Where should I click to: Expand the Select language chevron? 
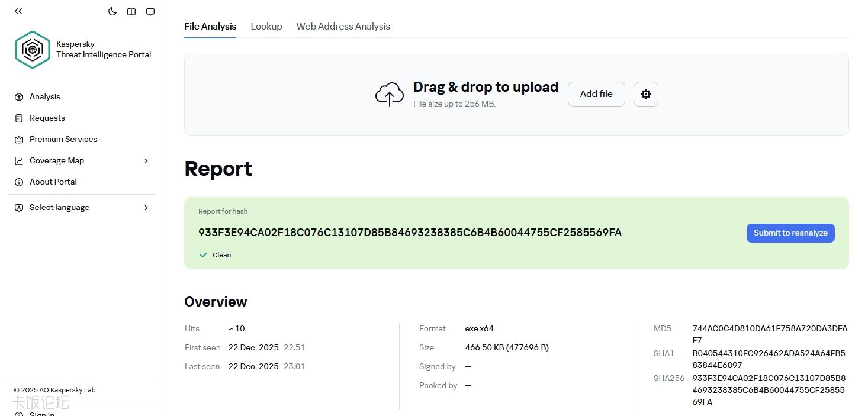coord(146,208)
